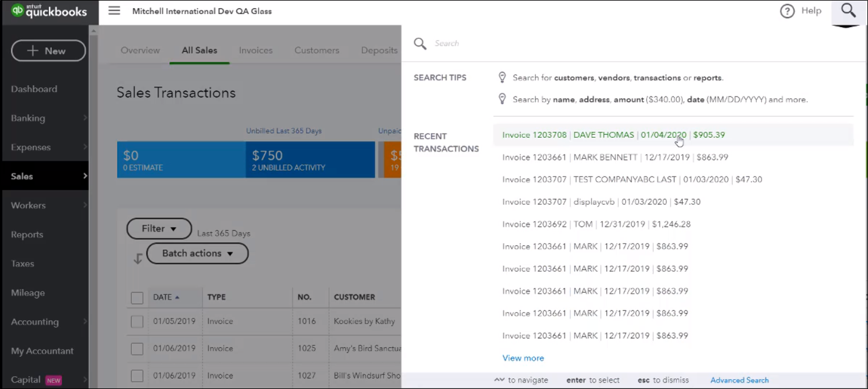The height and width of the screenshot is (389, 868).
Task: Expand the Accounting submenu arrow
Action: [x=85, y=322]
